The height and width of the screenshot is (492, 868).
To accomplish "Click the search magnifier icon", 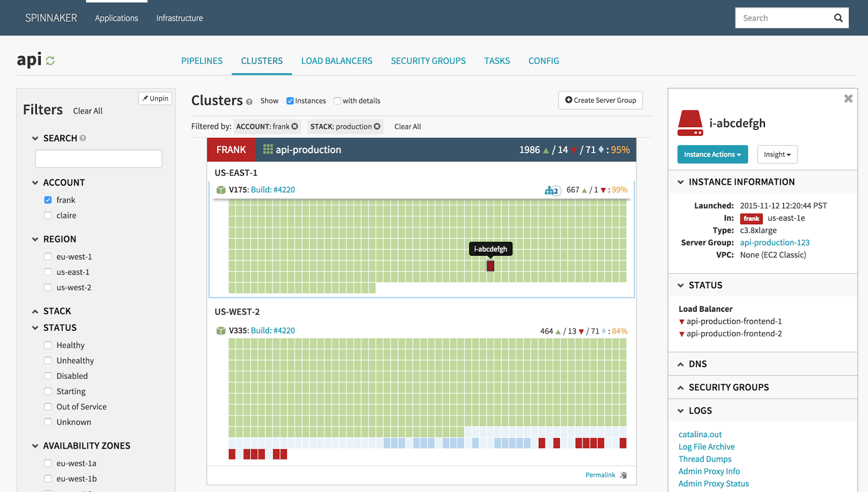I will coord(838,18).
